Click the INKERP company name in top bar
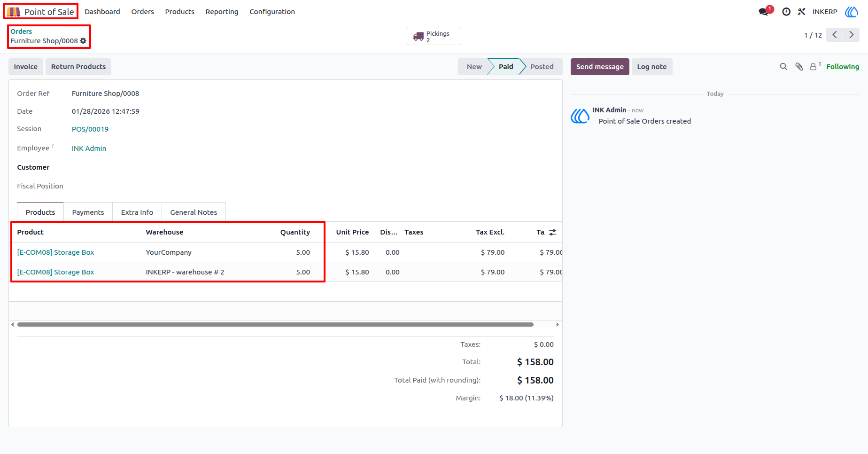Screen dimensions: 868x454 click(825, 12)
